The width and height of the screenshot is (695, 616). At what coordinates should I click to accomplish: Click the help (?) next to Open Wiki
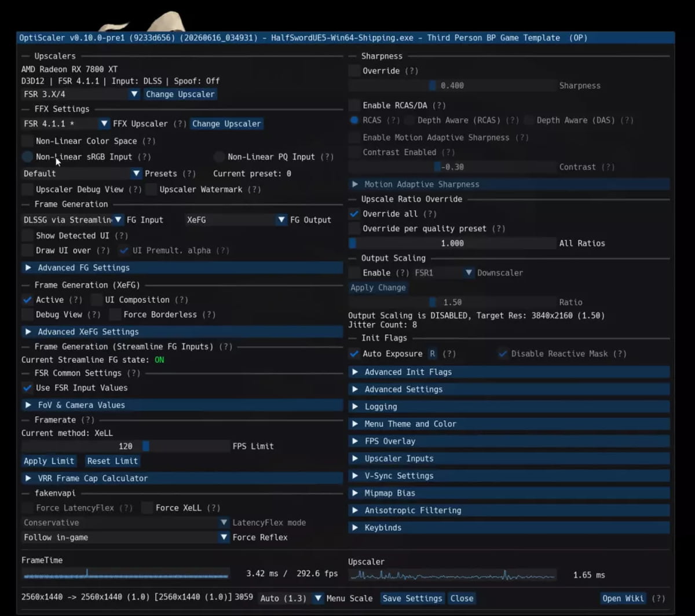pyautogui.click(x=658, y=598)
